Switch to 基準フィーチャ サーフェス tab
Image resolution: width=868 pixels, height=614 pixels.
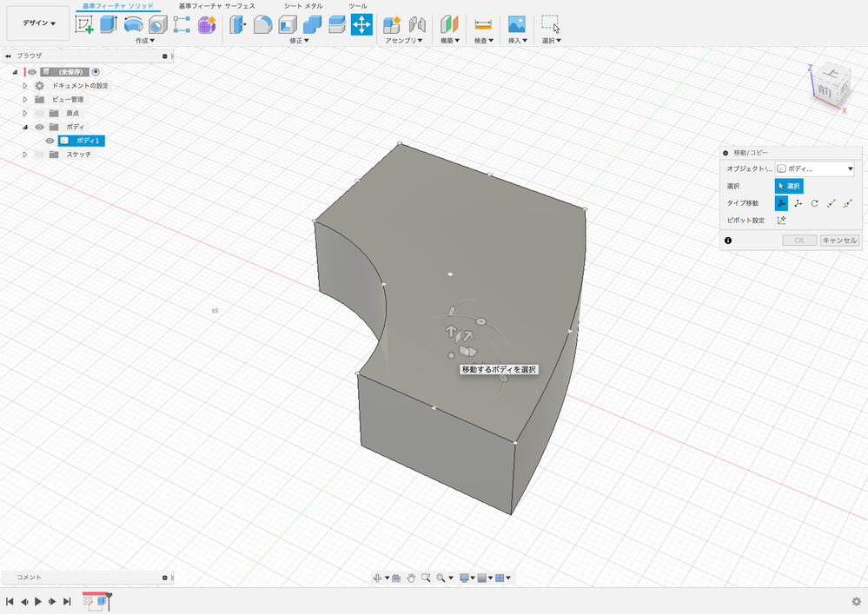(216, 6)
